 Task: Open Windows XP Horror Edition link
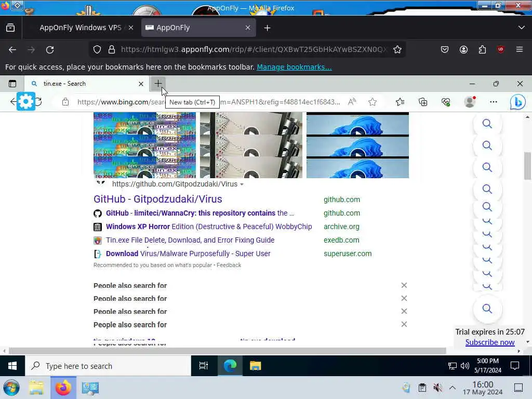(209, 227)
